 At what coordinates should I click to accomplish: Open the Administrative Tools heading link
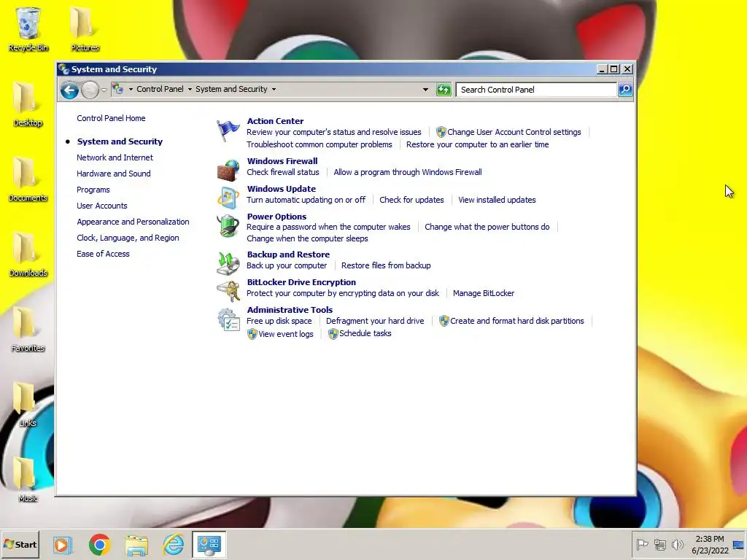pos(290,310)
